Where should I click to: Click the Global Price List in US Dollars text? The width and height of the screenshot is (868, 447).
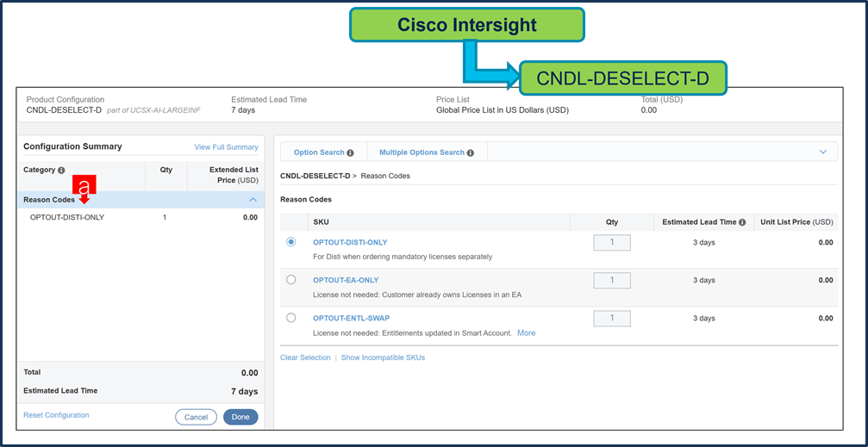click(x=502, y=110)
